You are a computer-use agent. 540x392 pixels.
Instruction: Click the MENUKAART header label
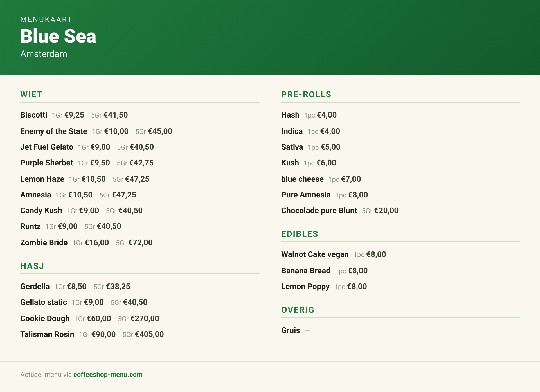[x=46, y=19]
